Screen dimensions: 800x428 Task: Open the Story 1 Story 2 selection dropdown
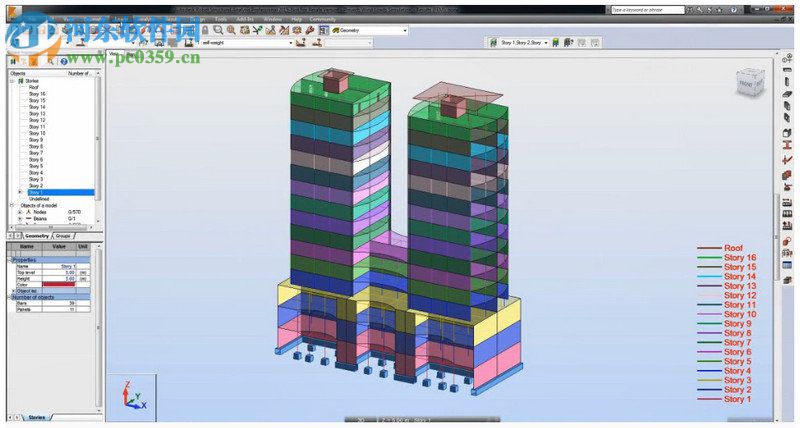point(545,43)
